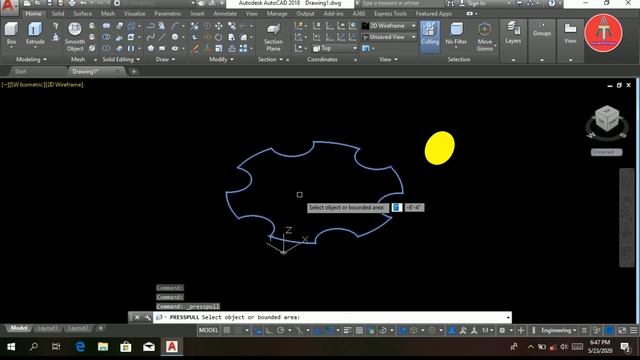Click the Clean Screen status icon

[x=622, y=330]
